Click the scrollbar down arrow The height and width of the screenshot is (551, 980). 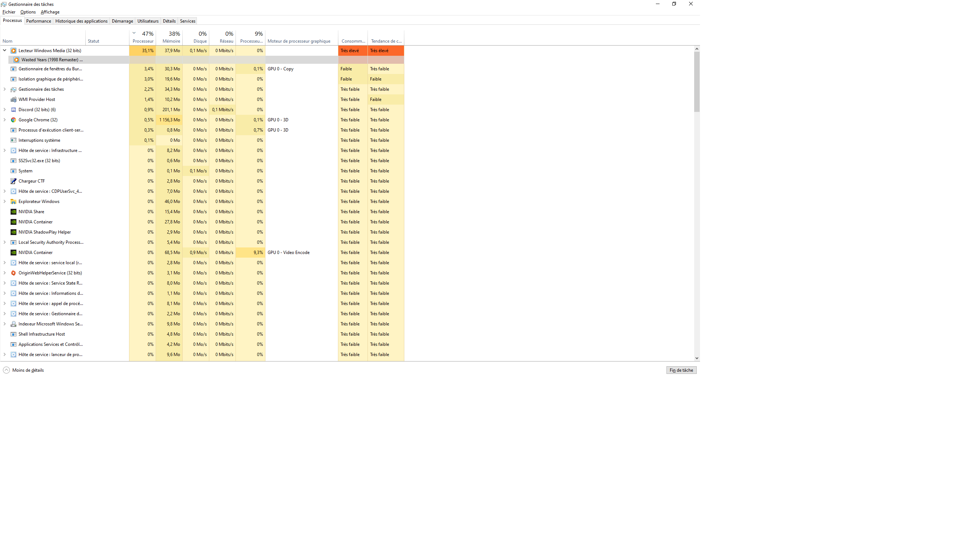(x=697, y=358)
